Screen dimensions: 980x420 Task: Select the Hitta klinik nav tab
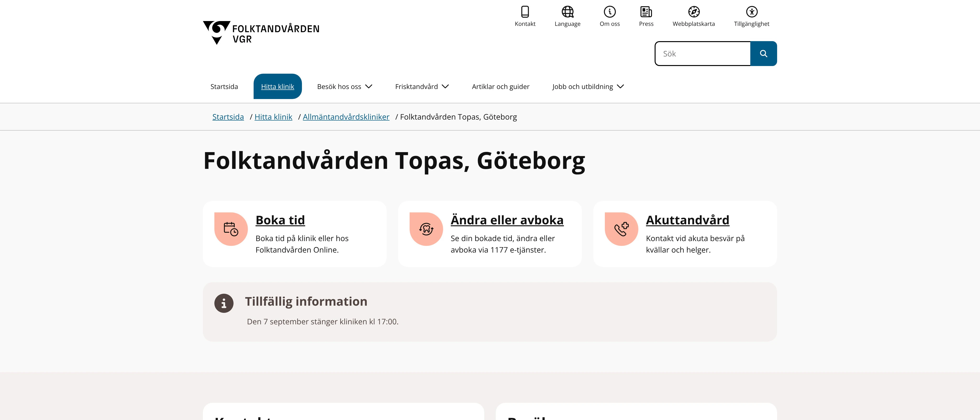[278, 86]
